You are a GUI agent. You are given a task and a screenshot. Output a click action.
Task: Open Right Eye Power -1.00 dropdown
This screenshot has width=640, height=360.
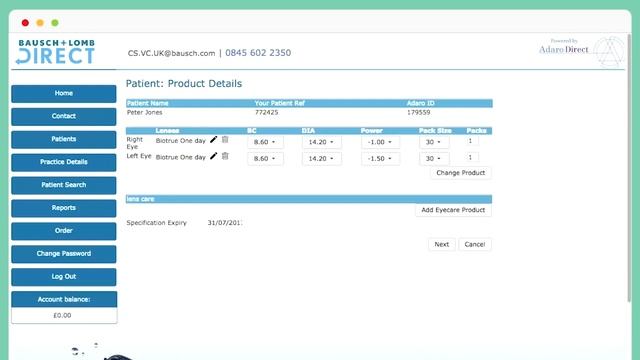tap(380, 142)
